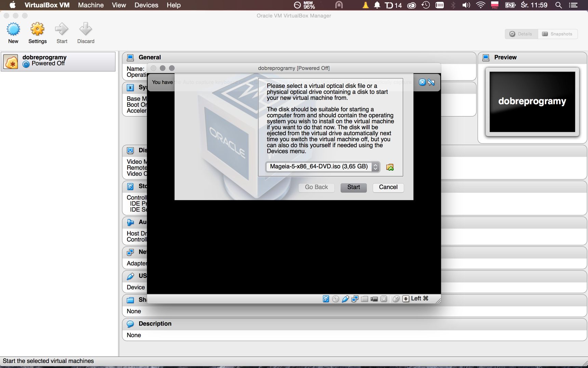Viewport: 588px width, 368px height.
Task: Click the hard disk activity status icon
Action: pos(326,299)
